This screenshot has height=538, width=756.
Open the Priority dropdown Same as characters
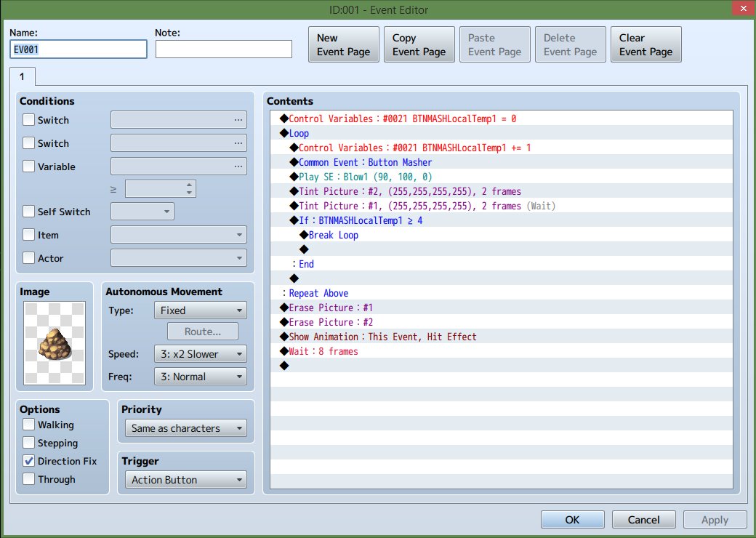185,428
